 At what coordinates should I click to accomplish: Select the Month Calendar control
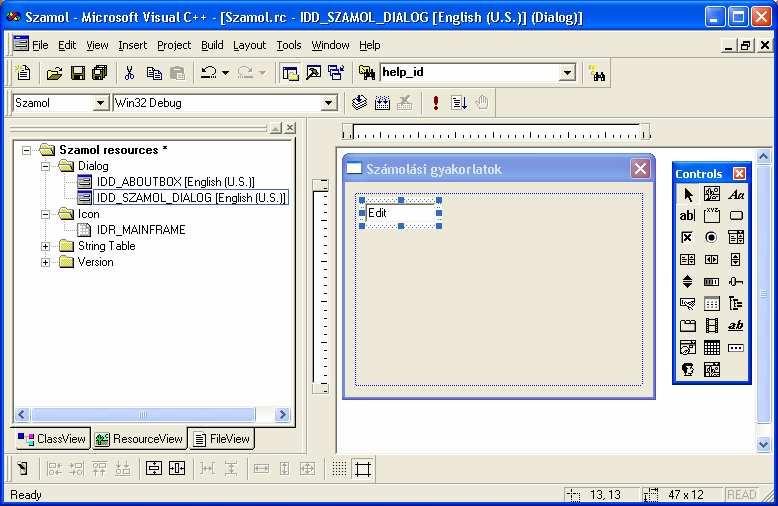pyautogui.click(x=712, y=347)
